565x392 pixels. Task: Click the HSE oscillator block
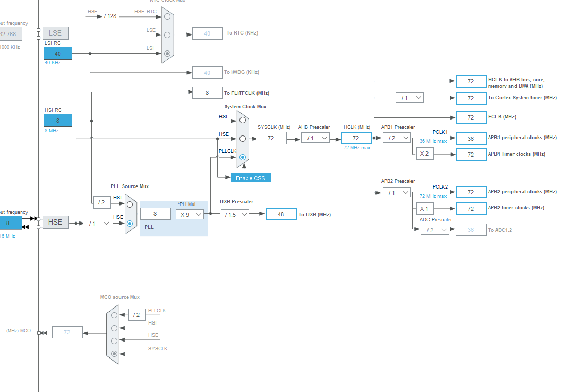(55, 222)
